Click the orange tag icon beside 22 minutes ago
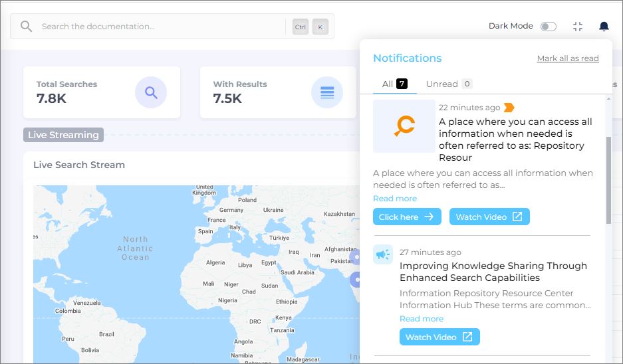Screen dimensions: 623x364 509,108
